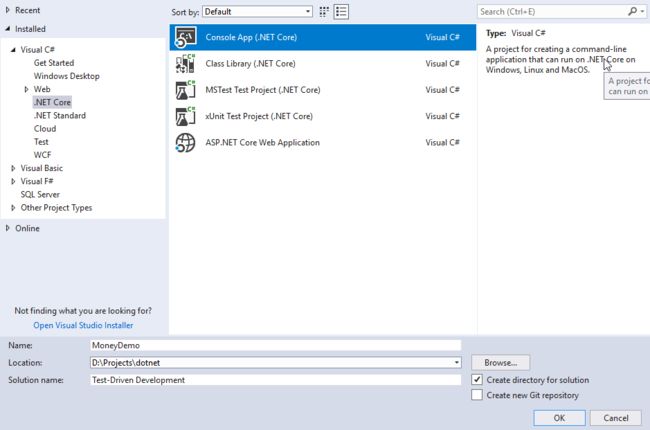Click the project Name input field
650x430 pixels.
click(276, 345)
